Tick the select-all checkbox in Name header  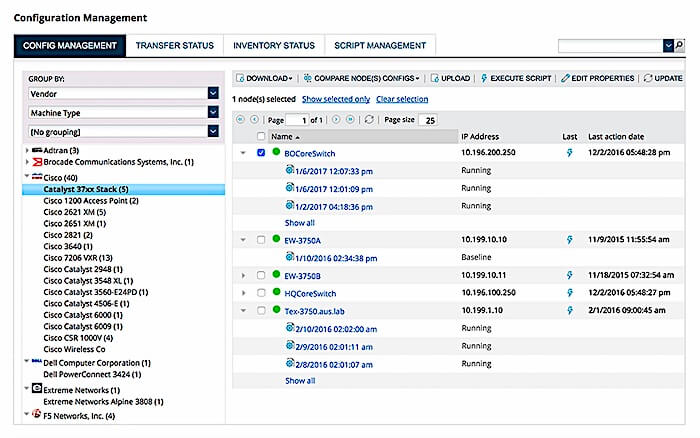tap(261, 136)
